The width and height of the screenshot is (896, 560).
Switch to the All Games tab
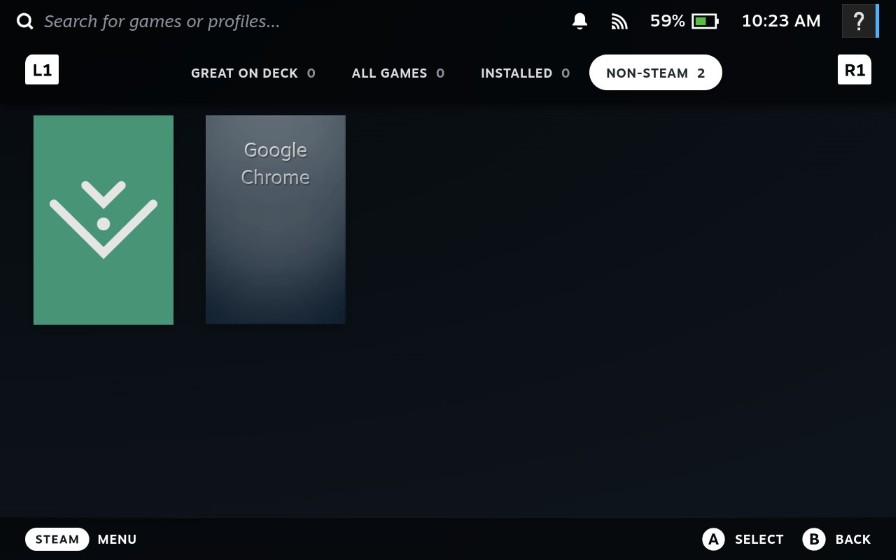point(398,73)
